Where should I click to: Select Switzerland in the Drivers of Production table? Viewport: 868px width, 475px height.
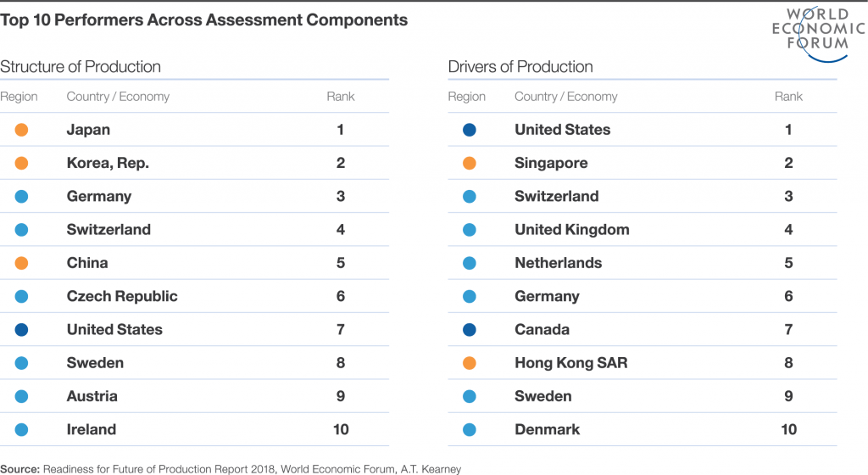click(557, 196)
